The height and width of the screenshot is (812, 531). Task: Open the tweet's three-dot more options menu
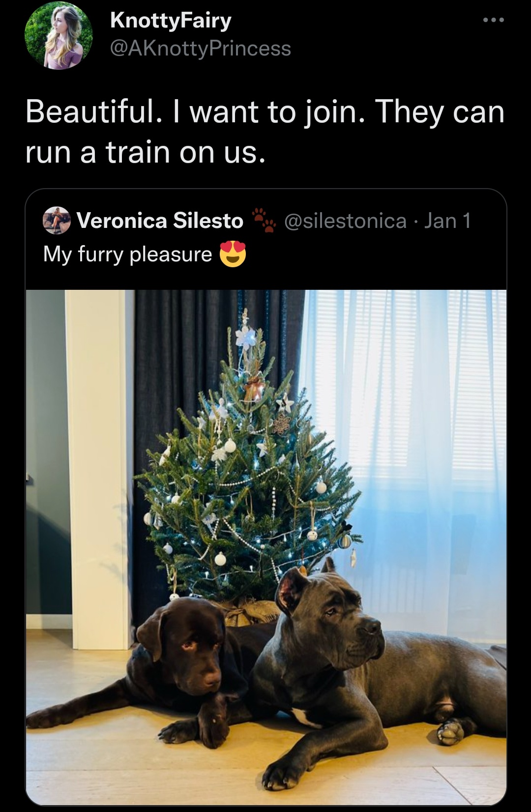point(493,20)
